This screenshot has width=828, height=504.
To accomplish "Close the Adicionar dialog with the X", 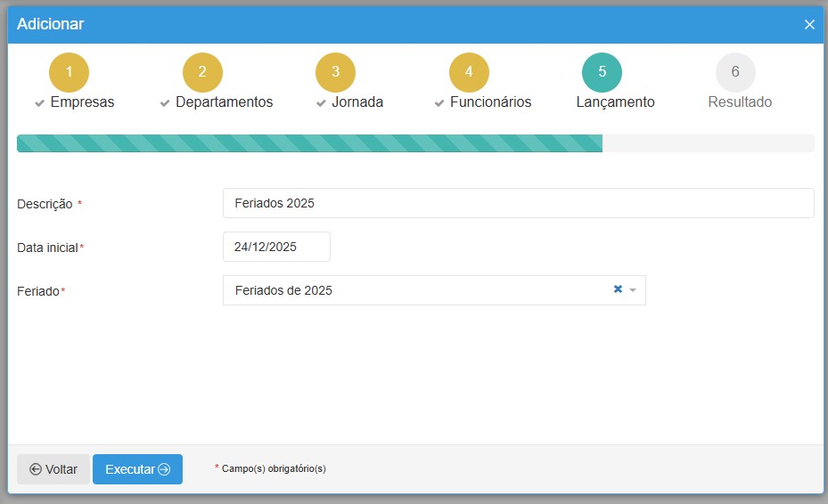I will click(809, 25).
